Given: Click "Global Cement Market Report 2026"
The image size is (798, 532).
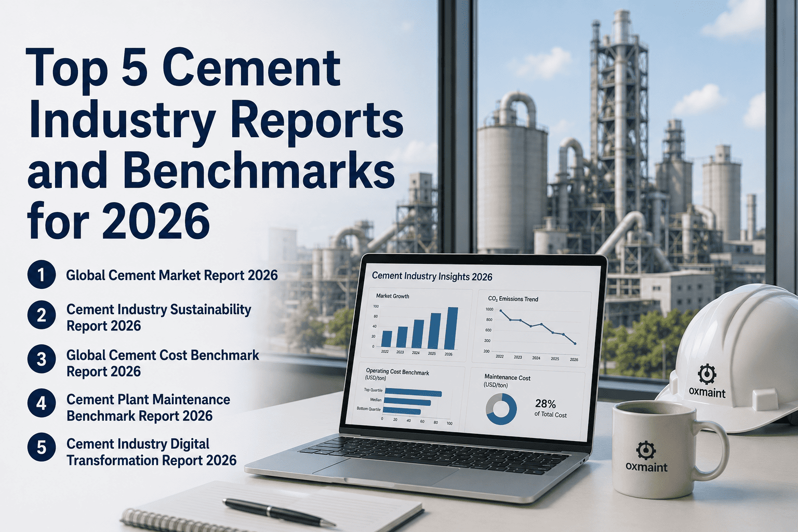Looking at the screenshot, I should pos(172,275).
